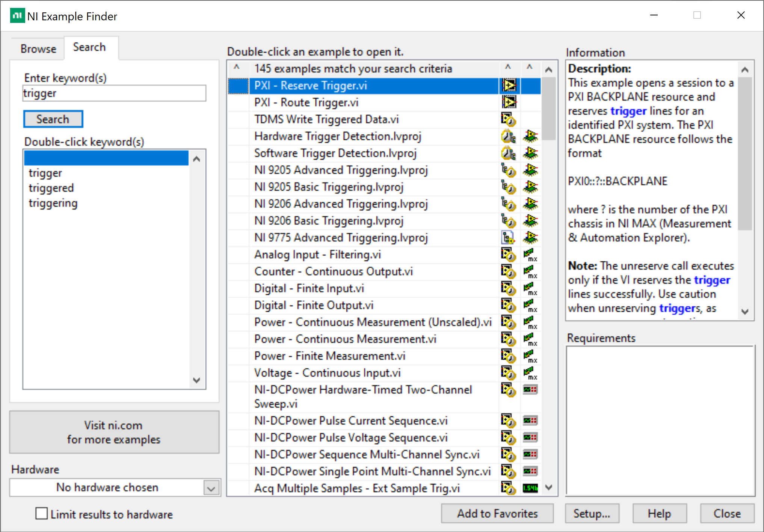The height and width of the screenshot is (532, 764).
Task: Click the keyword list scroll up arrow
Action: [196, 159]
